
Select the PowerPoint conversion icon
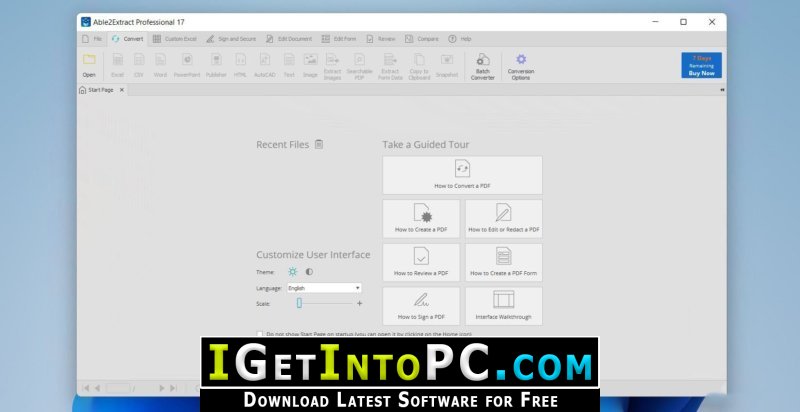(187, 60)
